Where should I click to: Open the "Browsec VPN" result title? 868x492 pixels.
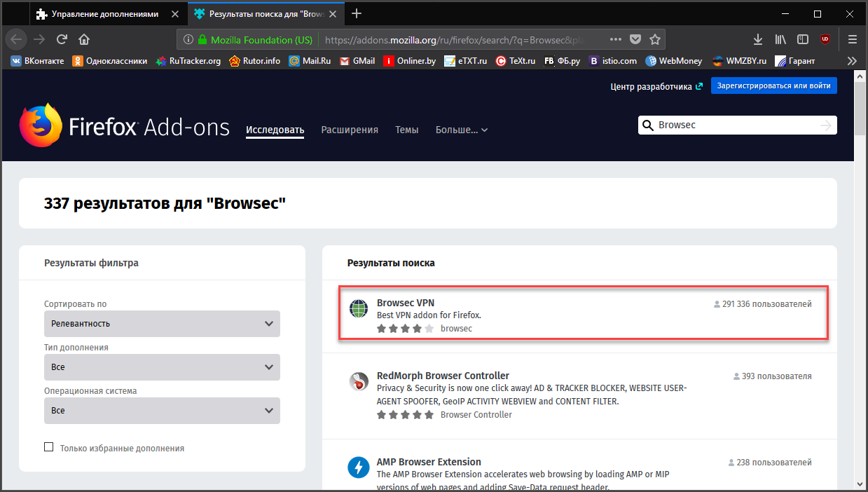coord(406,303)
